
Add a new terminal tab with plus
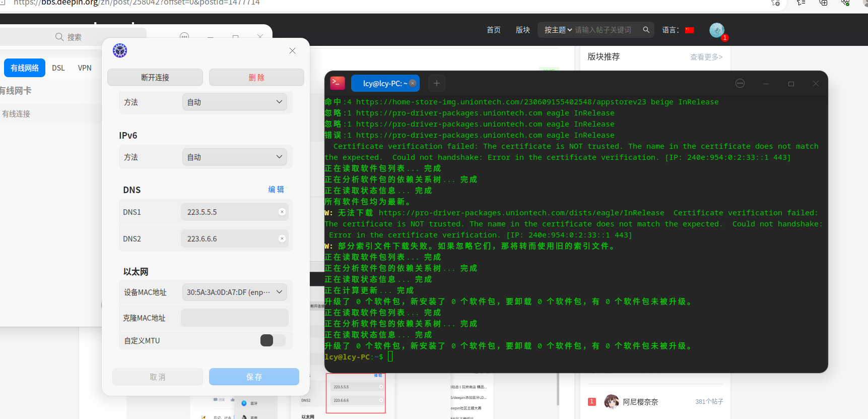point(437,83)
